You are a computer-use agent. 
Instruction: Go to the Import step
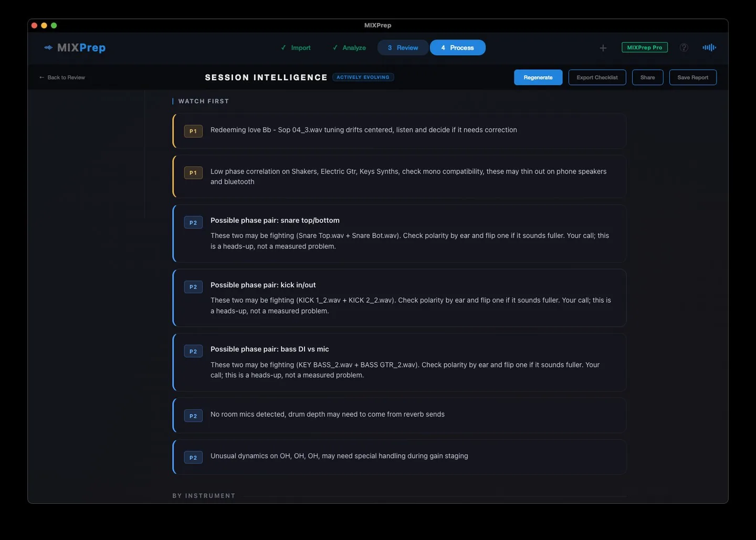coord(296,48)
